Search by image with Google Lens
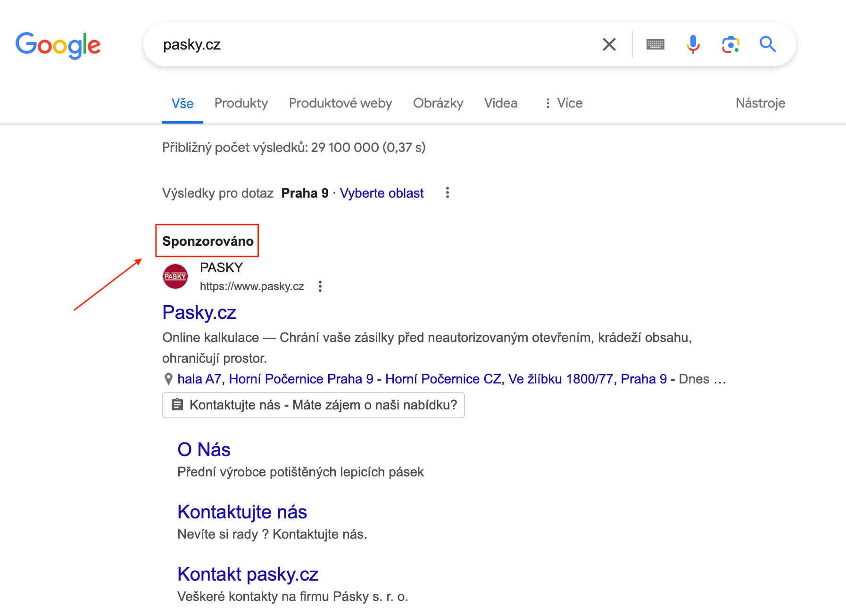 click(730, 44)
